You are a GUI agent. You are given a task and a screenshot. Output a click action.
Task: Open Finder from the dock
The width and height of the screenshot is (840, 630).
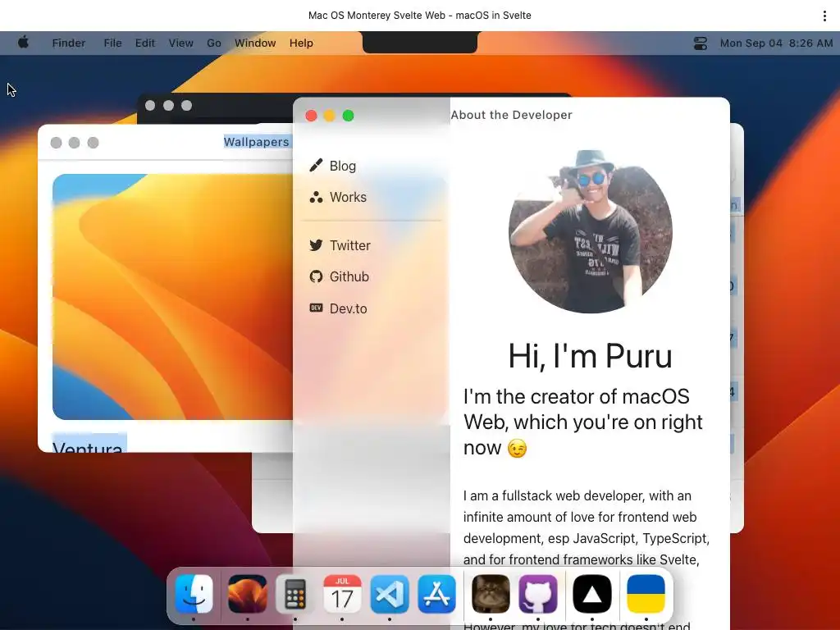(194, 594)
